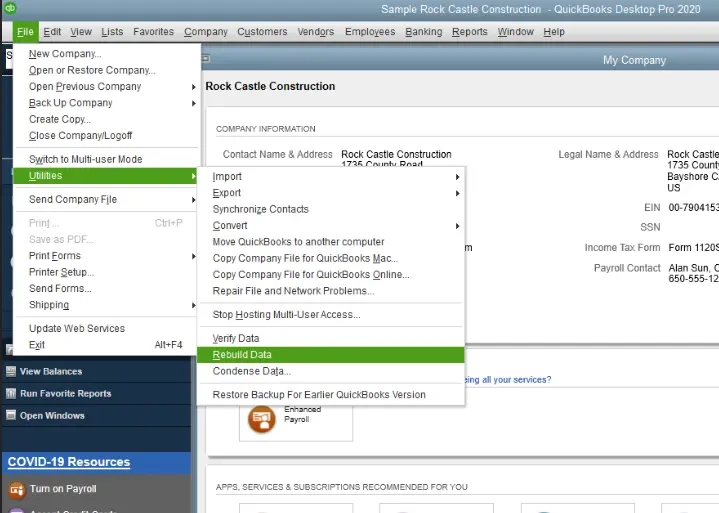Select Switch to Multi-user Mode
This screenshot has height=513, width=719.
click(107, 159)
